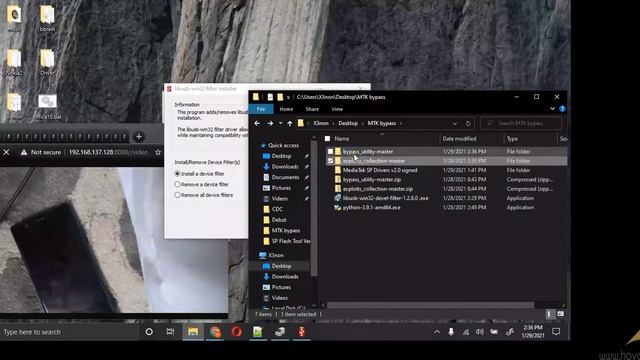Open Task View on the taskbar

(171, 332)
